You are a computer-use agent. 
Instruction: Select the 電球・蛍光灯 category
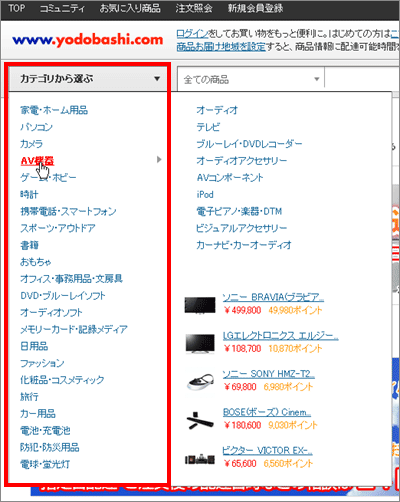coord(45,464)
